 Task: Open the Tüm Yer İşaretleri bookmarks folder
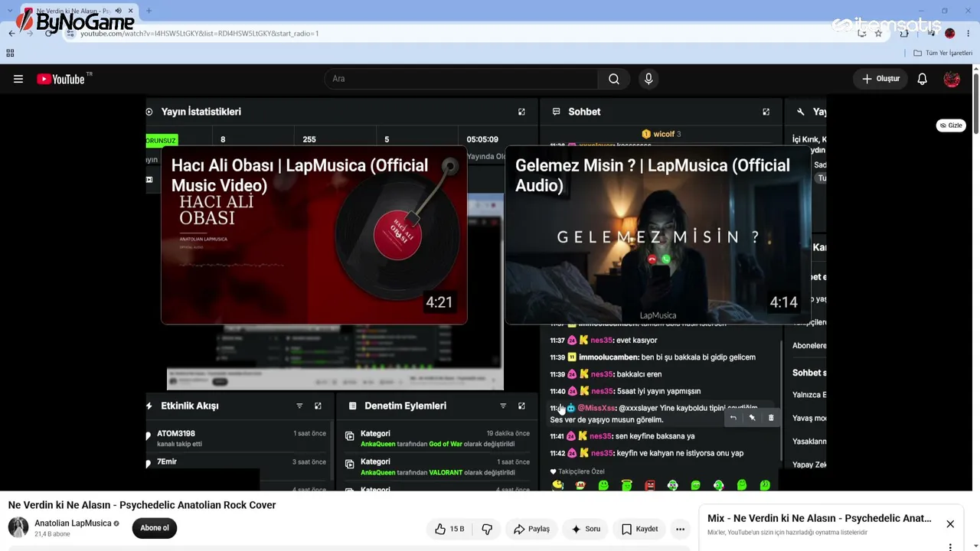click(943, 53)
